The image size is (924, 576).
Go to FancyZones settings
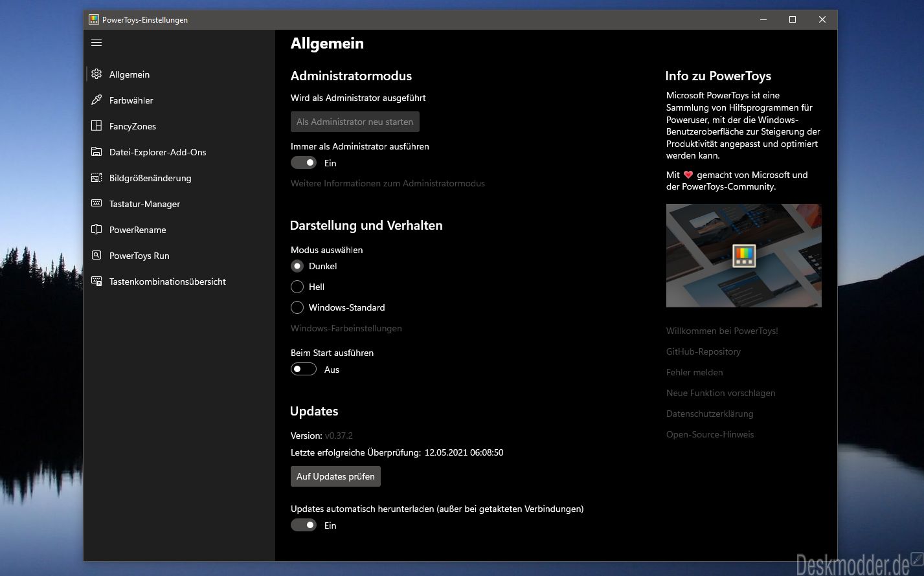[x=180, y=126]
